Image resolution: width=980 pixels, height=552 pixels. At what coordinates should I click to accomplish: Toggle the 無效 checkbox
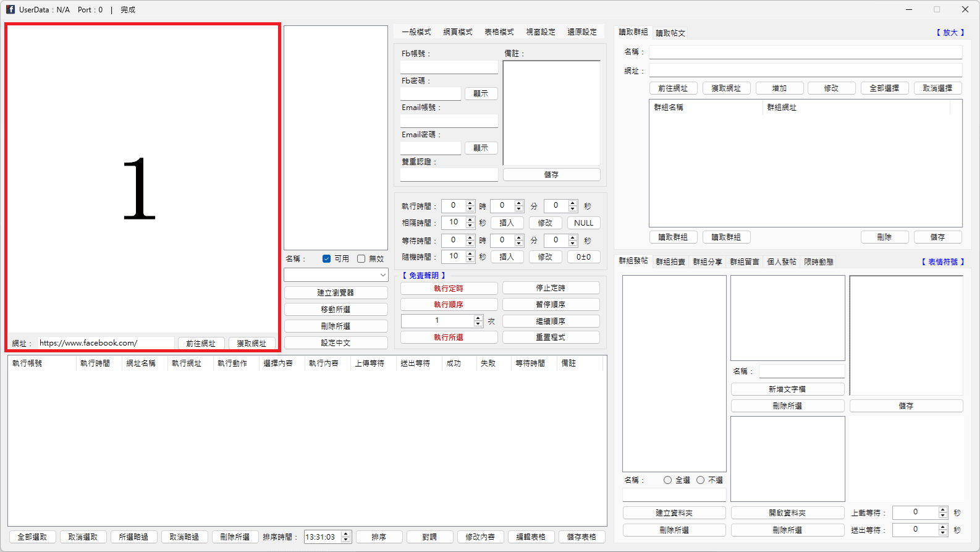tap(361, 259)
